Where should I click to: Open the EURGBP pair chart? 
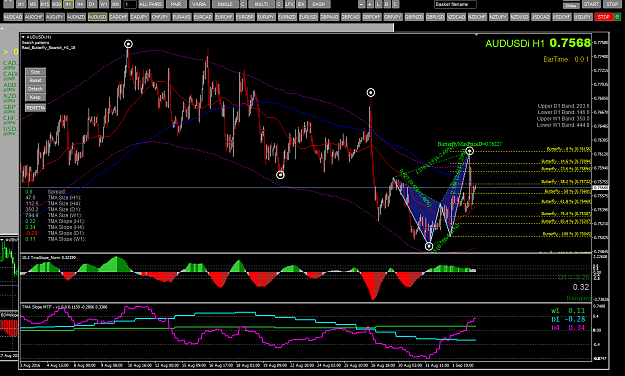tap(245, 17)
